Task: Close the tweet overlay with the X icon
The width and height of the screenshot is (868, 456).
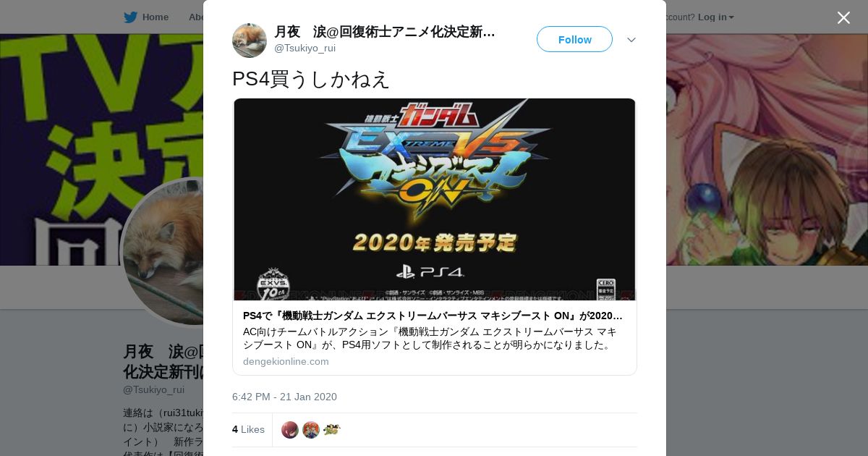Action: tap(843, 17)
